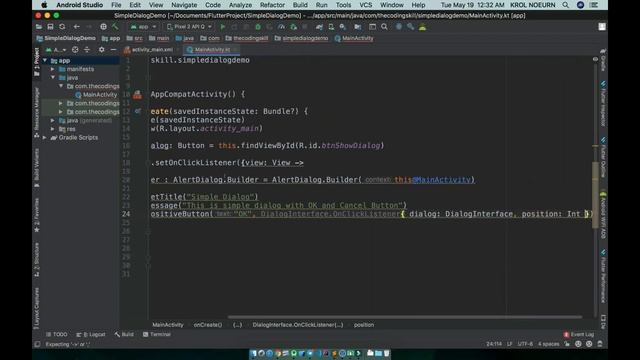The height and width of the screenshot is (360, 640).
Task: Click the LF line separator status entry
Action: tap(509, 344)
